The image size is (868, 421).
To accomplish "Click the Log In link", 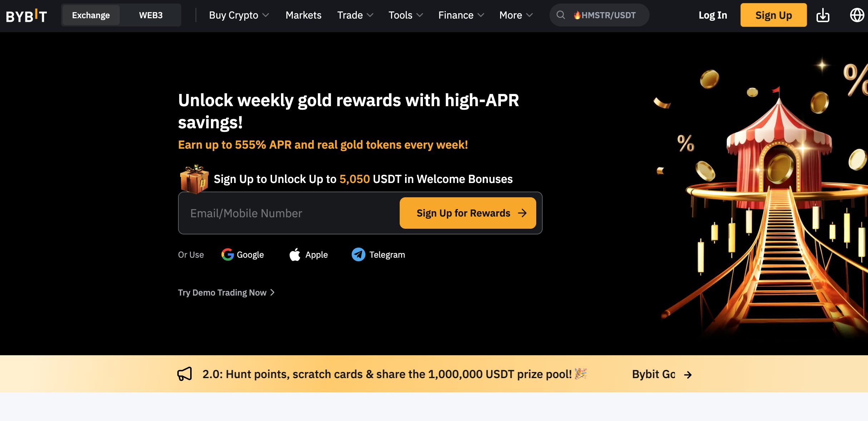I will click(712, 15).
